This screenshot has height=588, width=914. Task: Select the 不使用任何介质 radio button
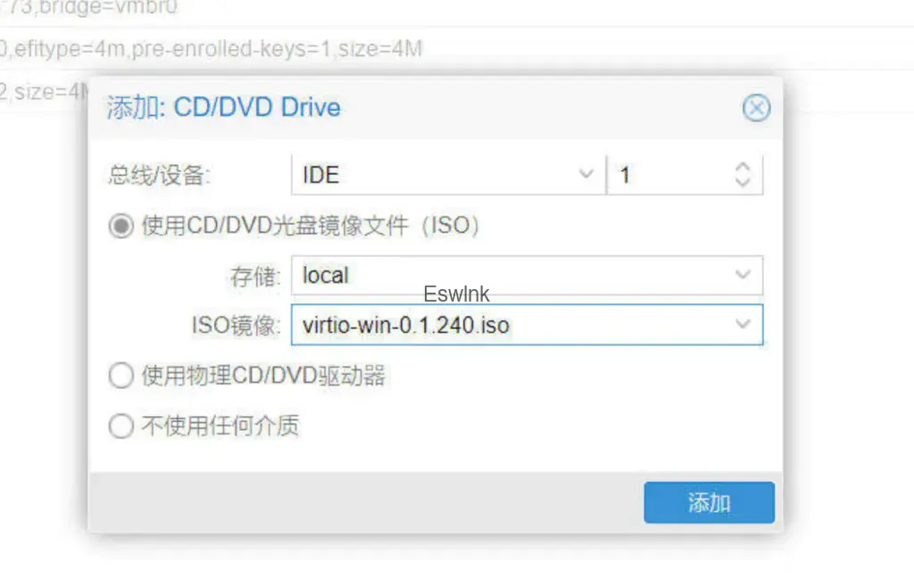[121, 426]
